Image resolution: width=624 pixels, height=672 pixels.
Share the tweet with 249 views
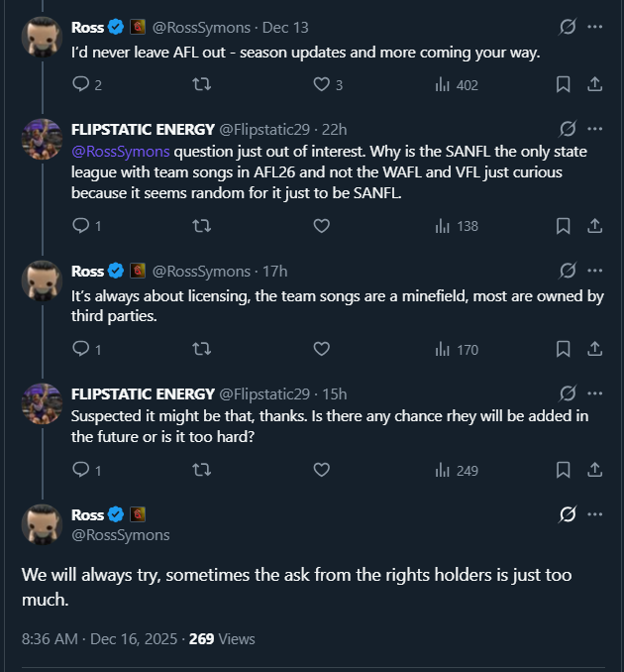click(x=594, y=470)
